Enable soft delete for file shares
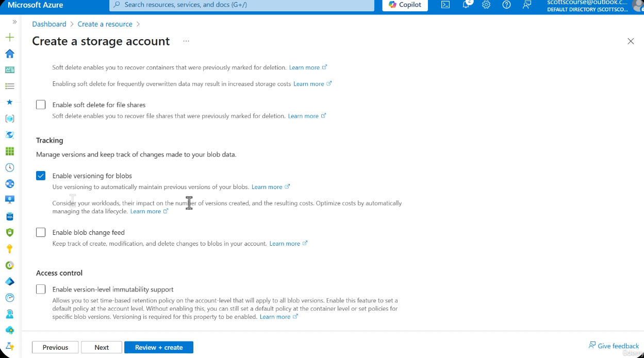 41,105
